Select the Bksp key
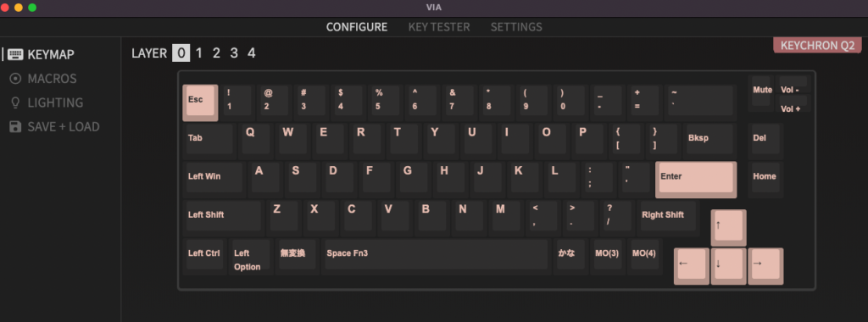 tap(709, 140)
